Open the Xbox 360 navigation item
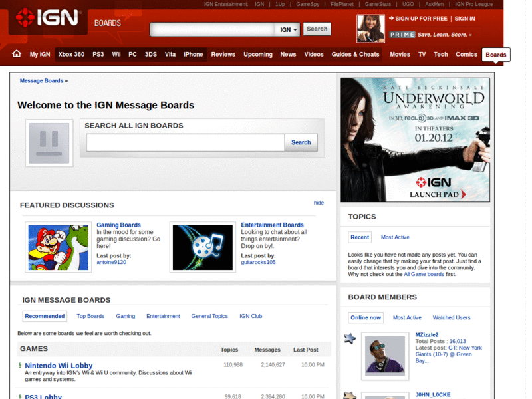The image size is (532, 399). [71, 55]
